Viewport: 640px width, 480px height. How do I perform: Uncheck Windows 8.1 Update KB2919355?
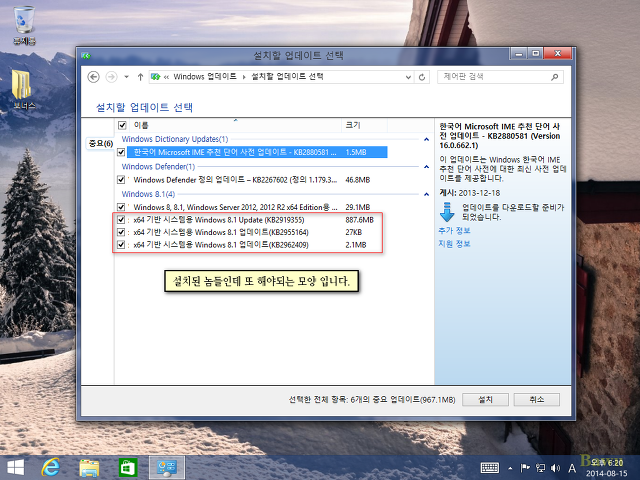point(121,220)
